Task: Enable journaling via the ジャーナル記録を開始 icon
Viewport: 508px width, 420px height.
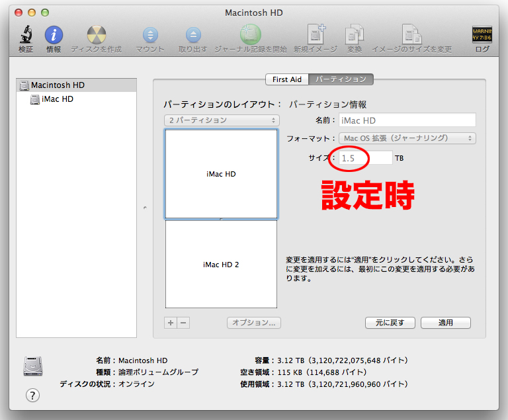Action: [250, 35]
